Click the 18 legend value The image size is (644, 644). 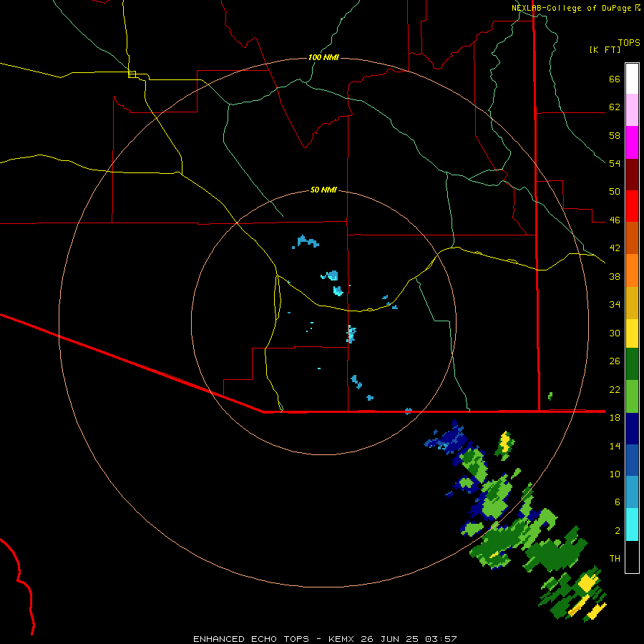click(615, 418)
